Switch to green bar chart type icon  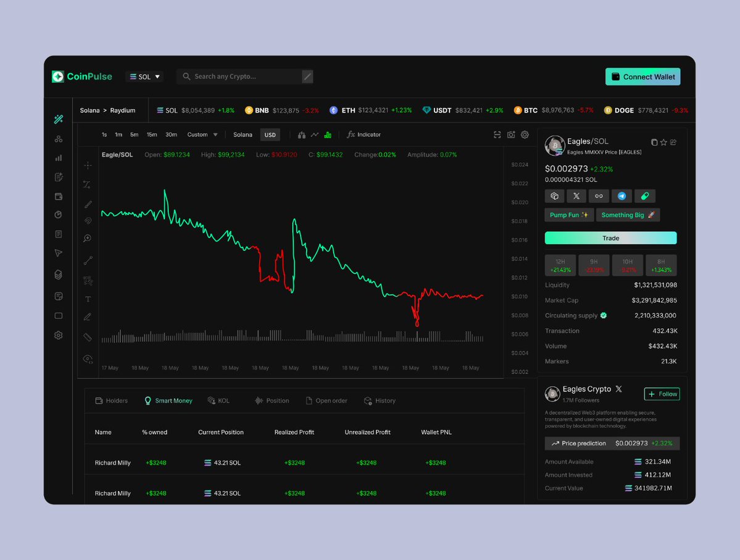point(328,135)
